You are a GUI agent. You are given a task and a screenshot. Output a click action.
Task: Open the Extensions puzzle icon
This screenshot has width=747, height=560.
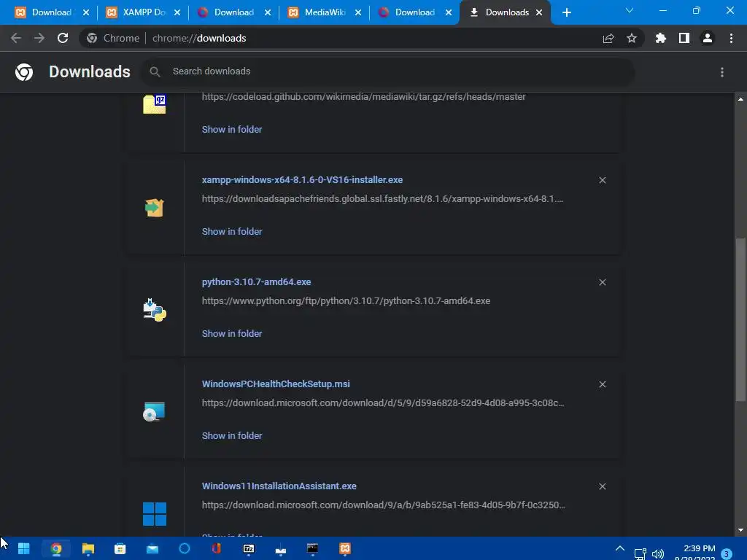(661, 38)
